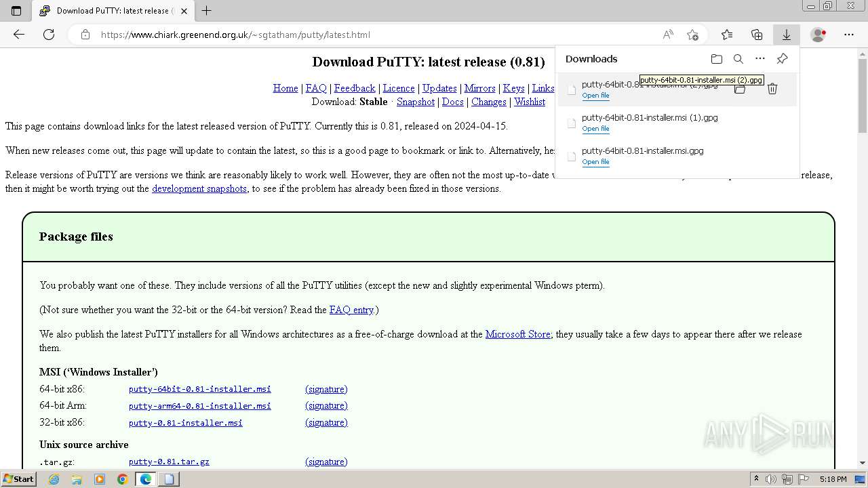868x488 pixels.
Task: Search downloads with the magnifier icon
Action: (738, 59)
